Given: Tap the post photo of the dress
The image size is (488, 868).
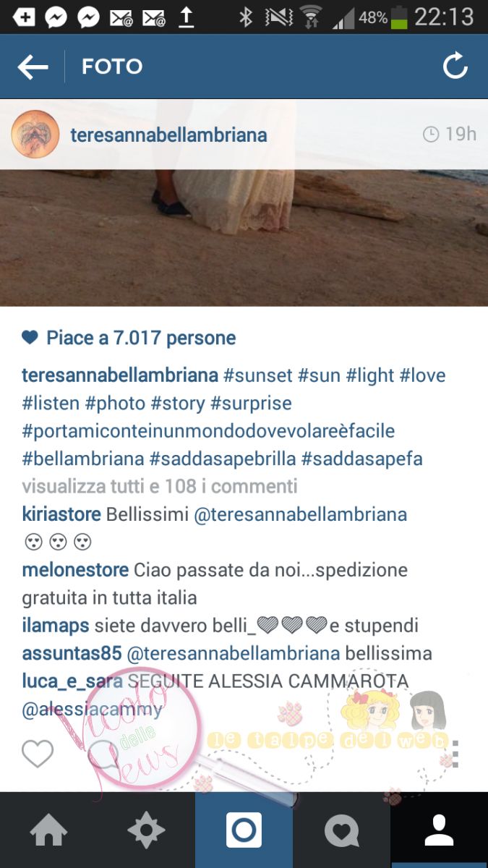Looking at the screenshot, I should (x=244, y=203).
